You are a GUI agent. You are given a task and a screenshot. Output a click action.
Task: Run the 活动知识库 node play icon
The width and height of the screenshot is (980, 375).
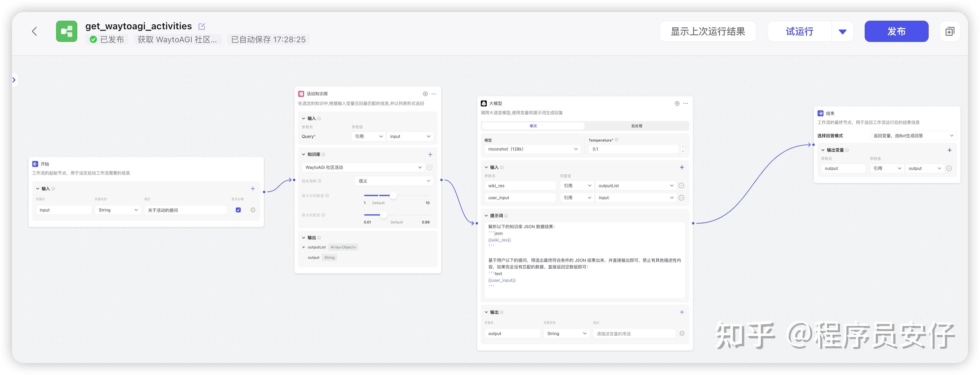coord(425,94)
